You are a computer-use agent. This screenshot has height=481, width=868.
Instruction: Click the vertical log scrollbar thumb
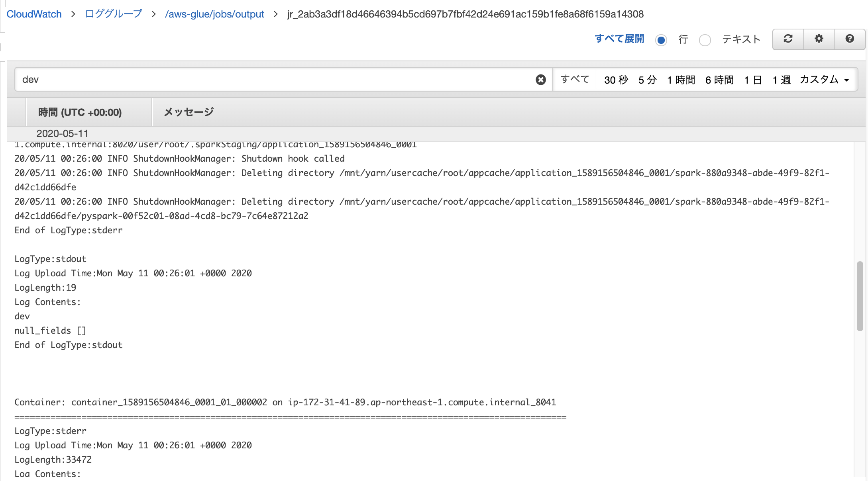click(x=860, y=295)
